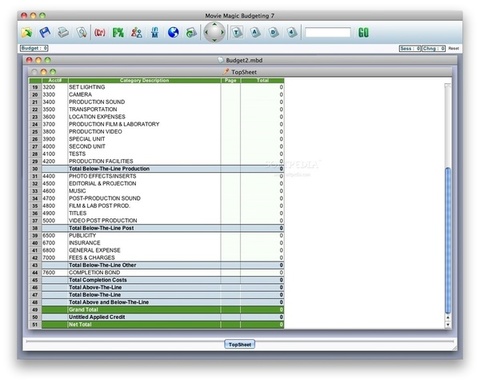Click the Budget : 0 indicator box
The image size is (480, 383).
click(x=34, y=48)
